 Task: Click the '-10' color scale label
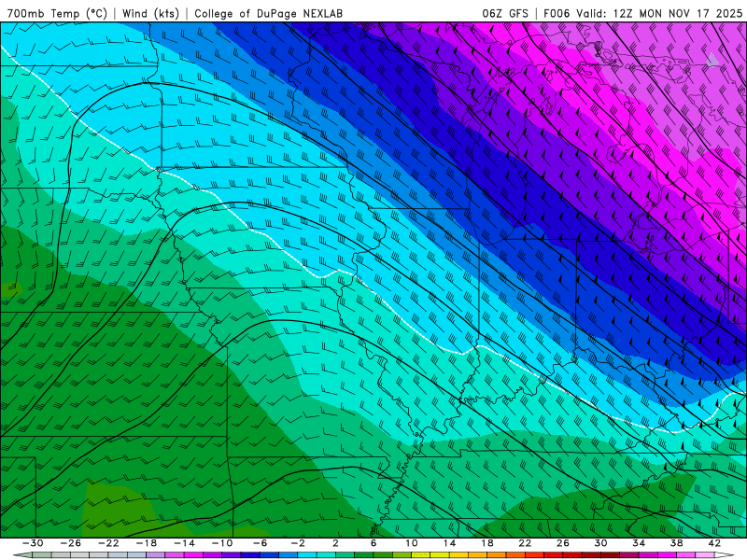222,543
